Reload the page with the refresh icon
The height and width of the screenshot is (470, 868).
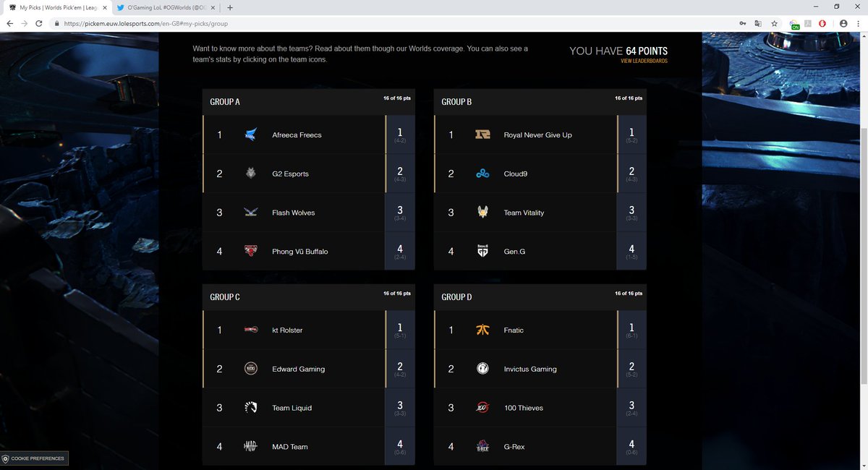(39, 23)
